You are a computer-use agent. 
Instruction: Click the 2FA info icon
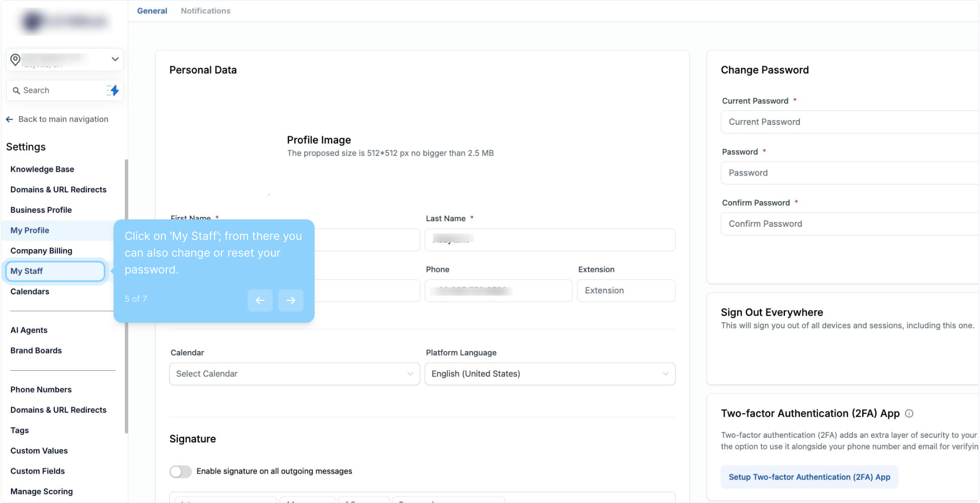pyautogui.click(x=909, y=414)
